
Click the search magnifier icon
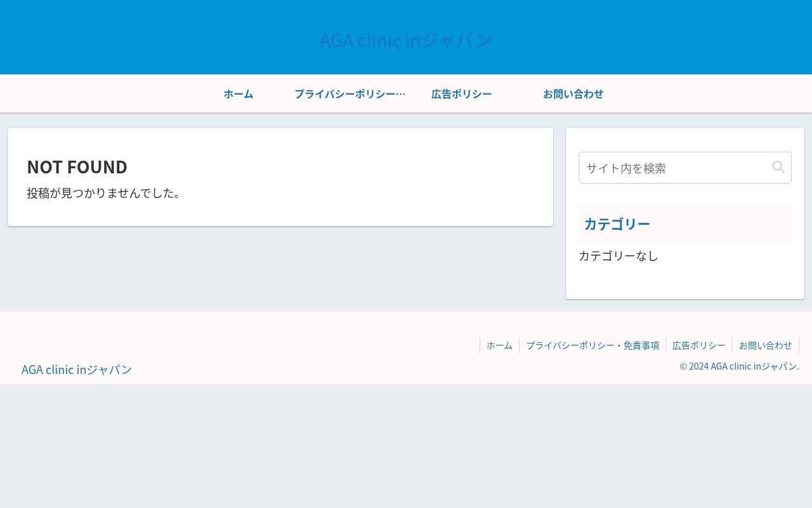pyautogui.click(x=778, y=167)
